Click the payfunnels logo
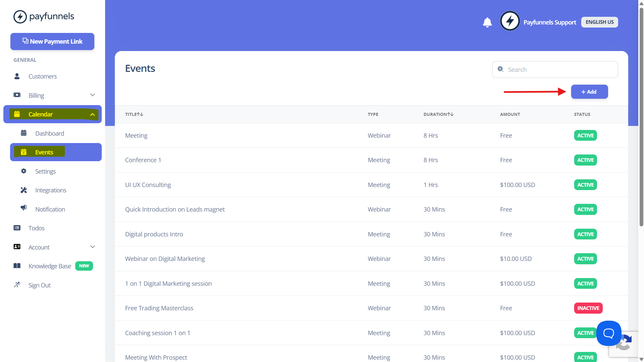Screen dimensions: 644x362 [x=44, y=16]
